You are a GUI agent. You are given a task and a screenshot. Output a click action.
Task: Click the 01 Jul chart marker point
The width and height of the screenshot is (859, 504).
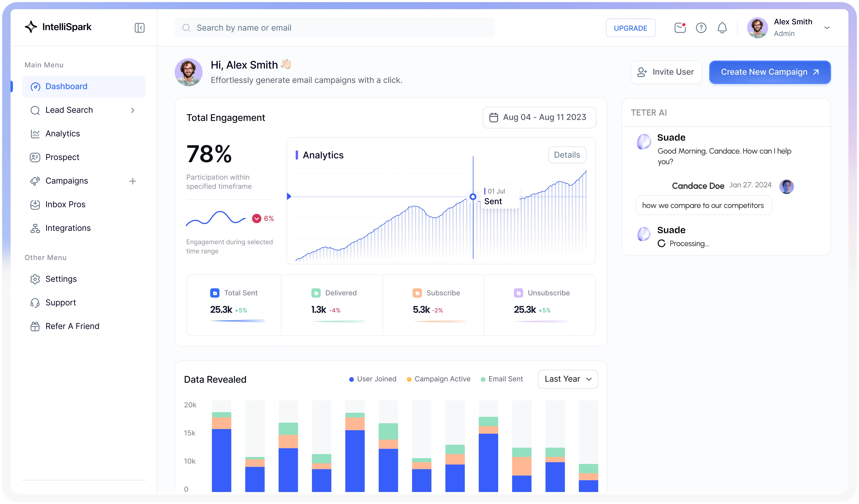coord(473,197)
